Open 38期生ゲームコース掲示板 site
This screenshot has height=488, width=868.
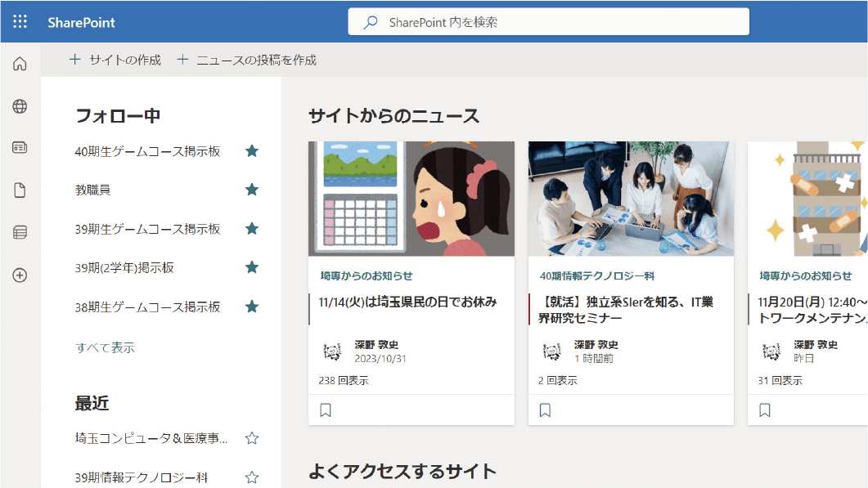[x=148, y=307]
